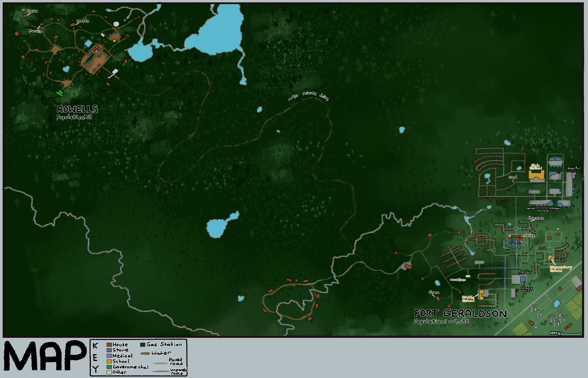Select the purple Medical legend swatch
The image size is (588, 378).
[109, 356]
